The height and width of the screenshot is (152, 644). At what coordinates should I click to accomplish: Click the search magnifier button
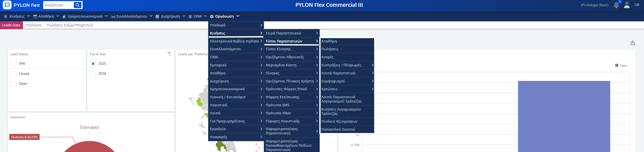pyautogui.click(x=78, y=5)
